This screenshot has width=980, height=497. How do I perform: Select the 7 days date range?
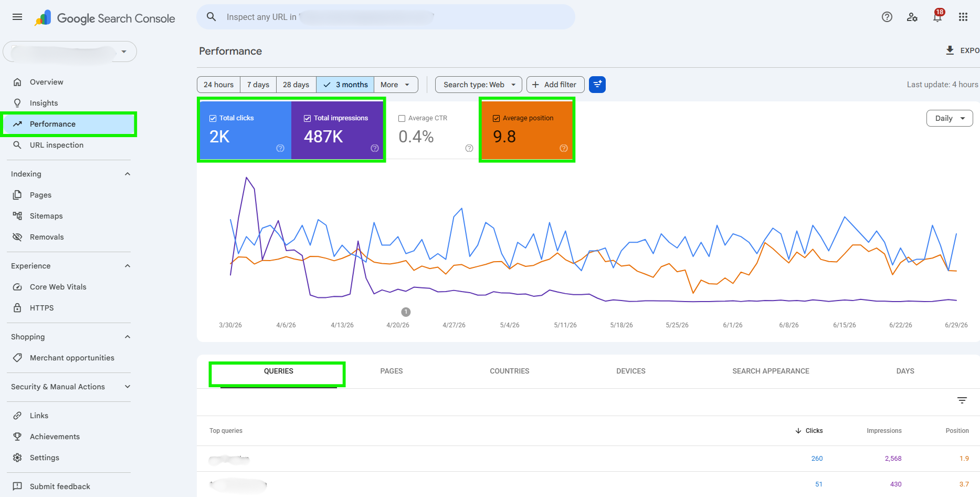pos(258,85)
